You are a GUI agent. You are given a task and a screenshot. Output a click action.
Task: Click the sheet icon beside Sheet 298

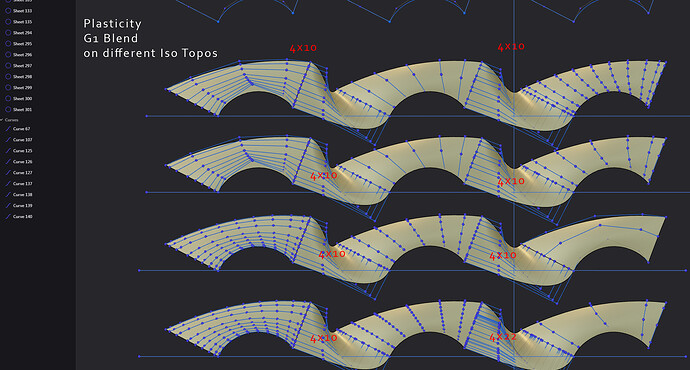[8, 77]
